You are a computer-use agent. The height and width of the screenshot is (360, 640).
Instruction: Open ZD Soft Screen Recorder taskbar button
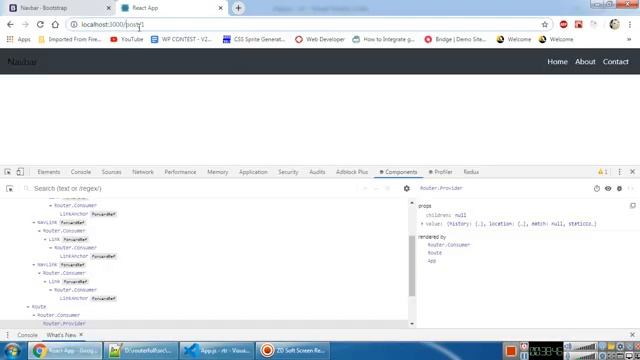point(292,351)
